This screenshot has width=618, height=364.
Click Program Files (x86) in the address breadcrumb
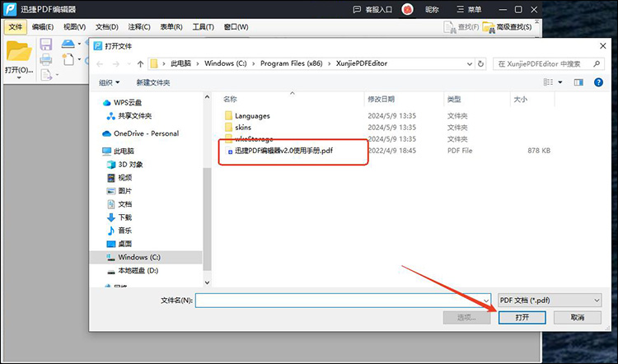pos(291,63)
